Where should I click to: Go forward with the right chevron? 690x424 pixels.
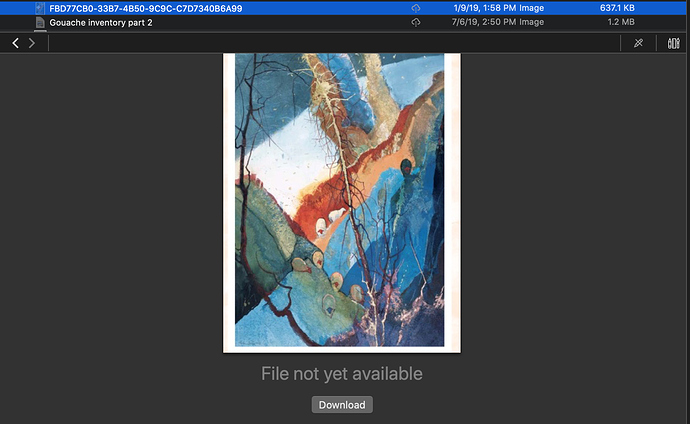[x=32, y=43]
